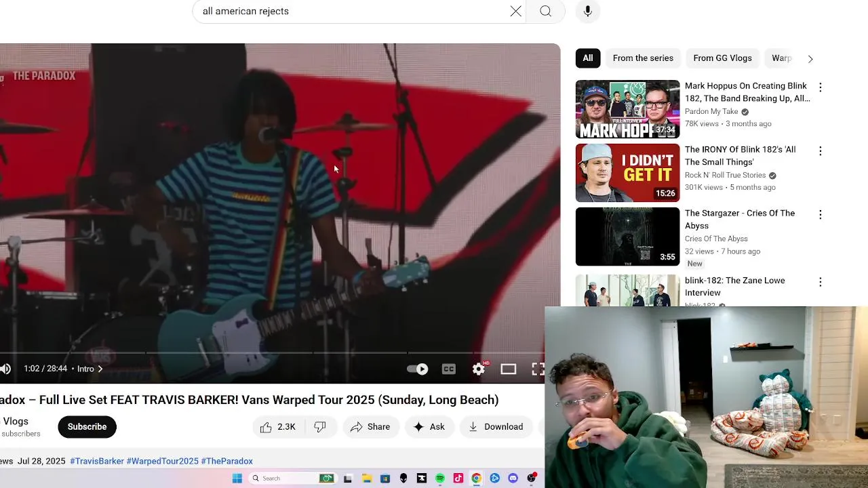
Task: Switch to Chrome in taskbar
Action: (x=477, y=479)
